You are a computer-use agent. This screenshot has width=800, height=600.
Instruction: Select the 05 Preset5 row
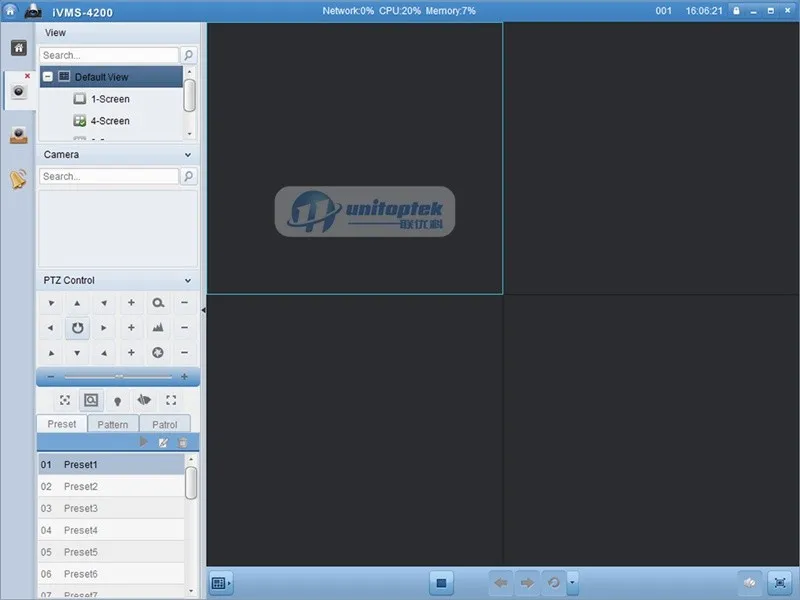point(111,552)
